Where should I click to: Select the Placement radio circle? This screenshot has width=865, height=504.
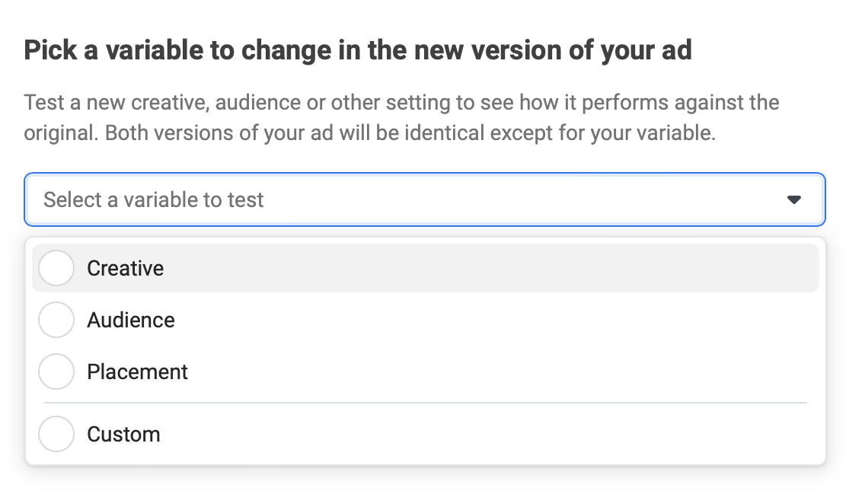tap(56, 372)
